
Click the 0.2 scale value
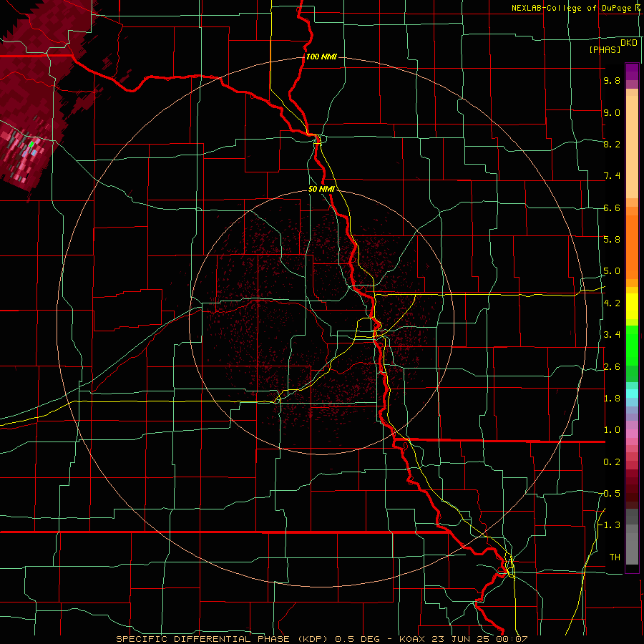612,462
